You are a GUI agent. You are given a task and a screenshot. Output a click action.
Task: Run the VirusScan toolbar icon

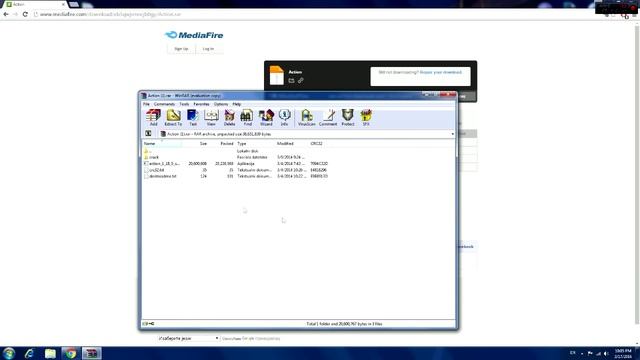pyautogui.click(x=307, y=118)
